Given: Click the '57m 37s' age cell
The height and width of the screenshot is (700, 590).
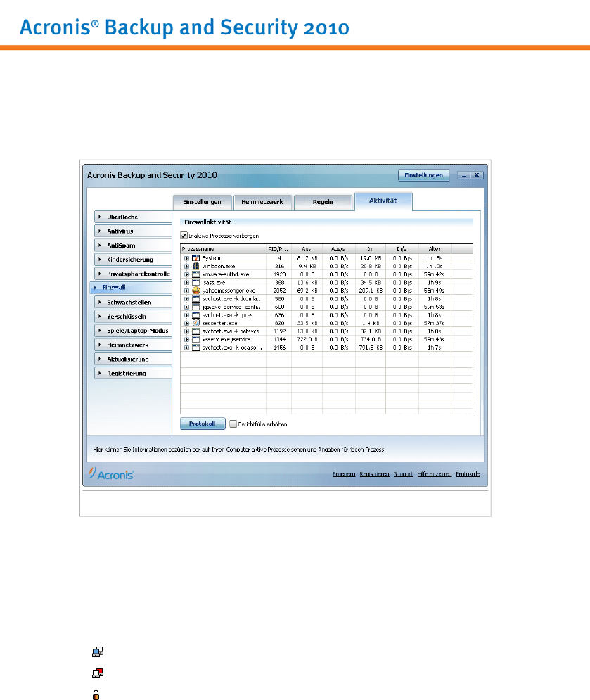Looking at the screenshot, I should (435, 323).
